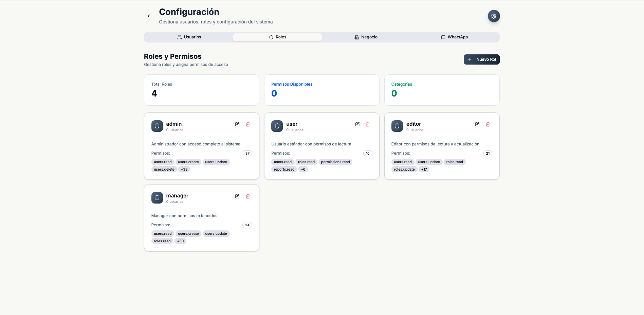
Task: Expand the +6 permissions badge on user card
Action: pos(302,169)
